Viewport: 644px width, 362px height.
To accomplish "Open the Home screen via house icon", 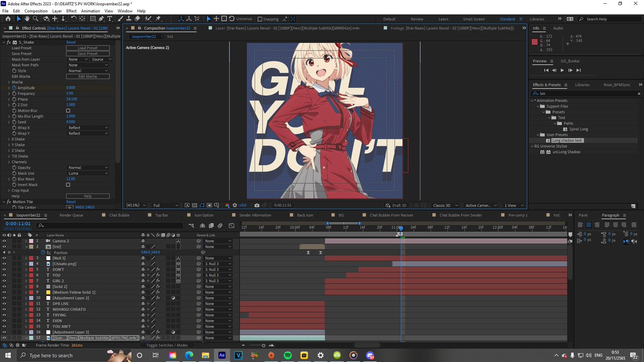I will [8, 19].
